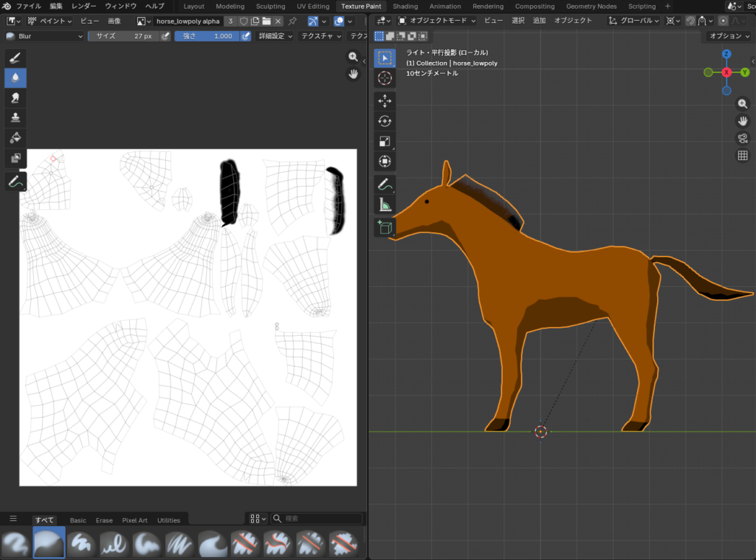Switch to the UV Editing workspace tab
756x560 pixels.
coord(313,7)
